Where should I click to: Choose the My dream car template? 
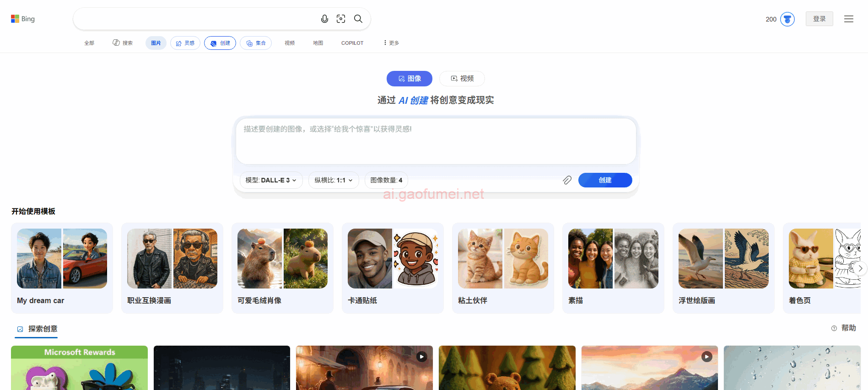point(62,267)
